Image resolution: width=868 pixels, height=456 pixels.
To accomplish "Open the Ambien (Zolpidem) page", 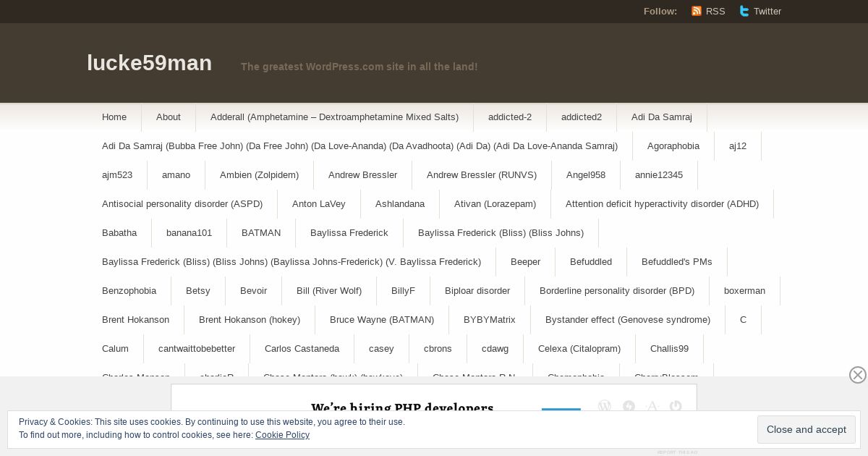I will pyautogui.click(x=259, y=174).
